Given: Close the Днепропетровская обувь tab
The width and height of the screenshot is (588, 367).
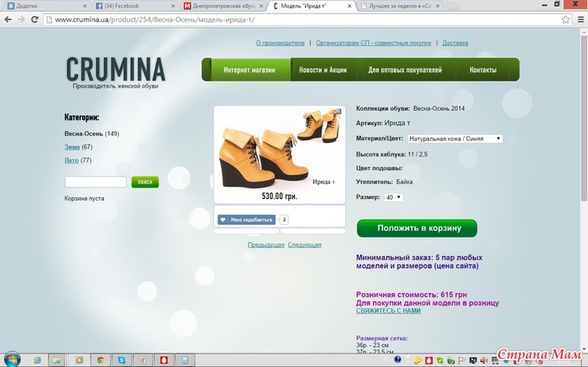Looking at the screenshot, I should click(261, 6).
